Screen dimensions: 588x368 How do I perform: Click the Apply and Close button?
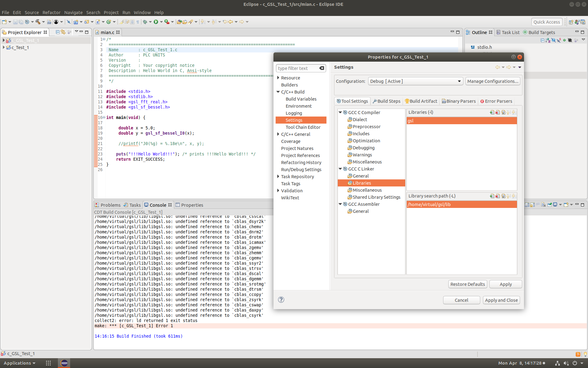501,300
